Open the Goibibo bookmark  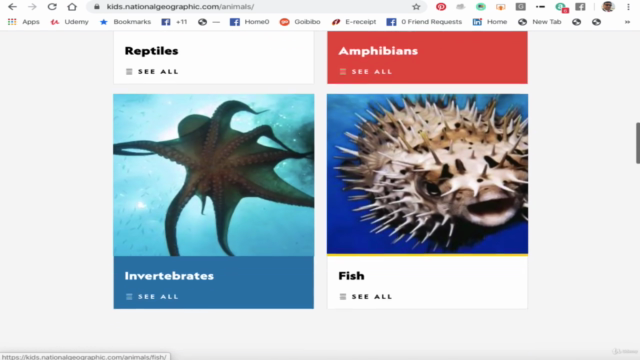click(x=300, y=22)
